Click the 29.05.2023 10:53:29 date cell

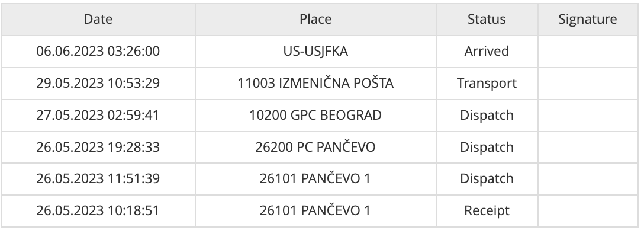98,84
